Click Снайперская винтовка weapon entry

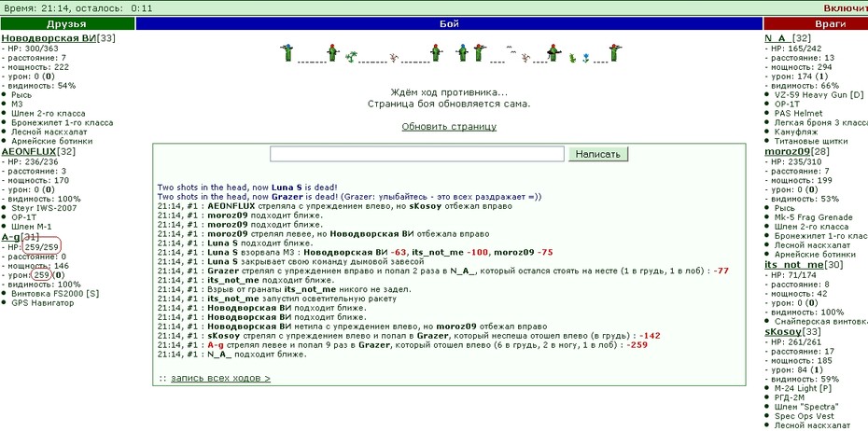(821, 322)
